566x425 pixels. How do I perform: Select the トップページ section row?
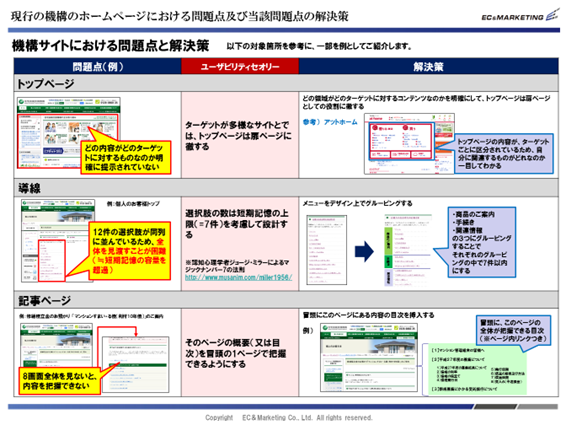pyautogui.click(x=286, y=83)
